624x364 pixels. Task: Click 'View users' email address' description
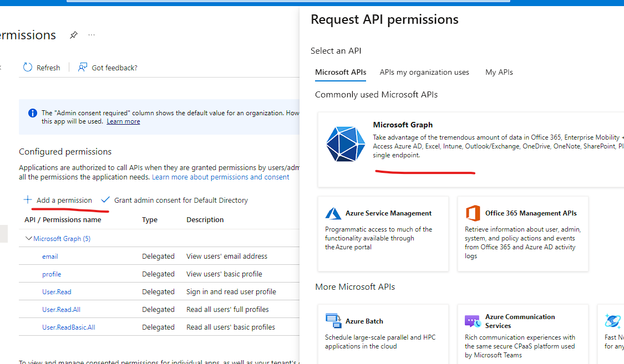click(227, 257)
